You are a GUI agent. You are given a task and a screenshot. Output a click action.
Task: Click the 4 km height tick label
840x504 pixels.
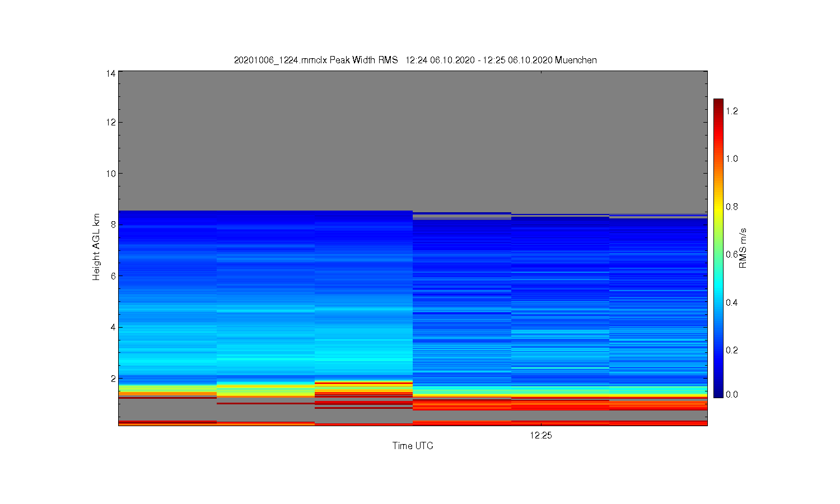[113, 327]
